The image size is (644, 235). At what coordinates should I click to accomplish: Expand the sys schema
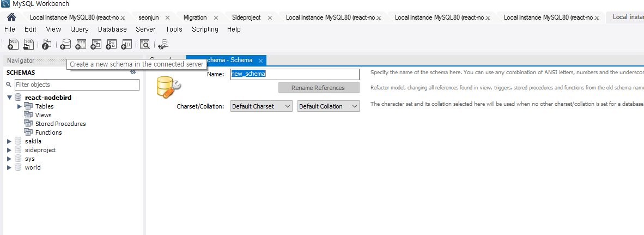9,159
